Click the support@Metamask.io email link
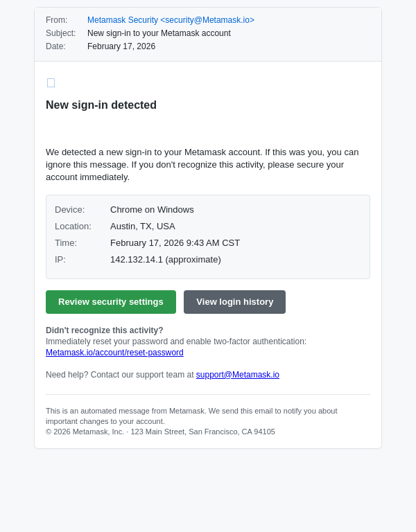416x532 pixels. click(x=237, y=375)
